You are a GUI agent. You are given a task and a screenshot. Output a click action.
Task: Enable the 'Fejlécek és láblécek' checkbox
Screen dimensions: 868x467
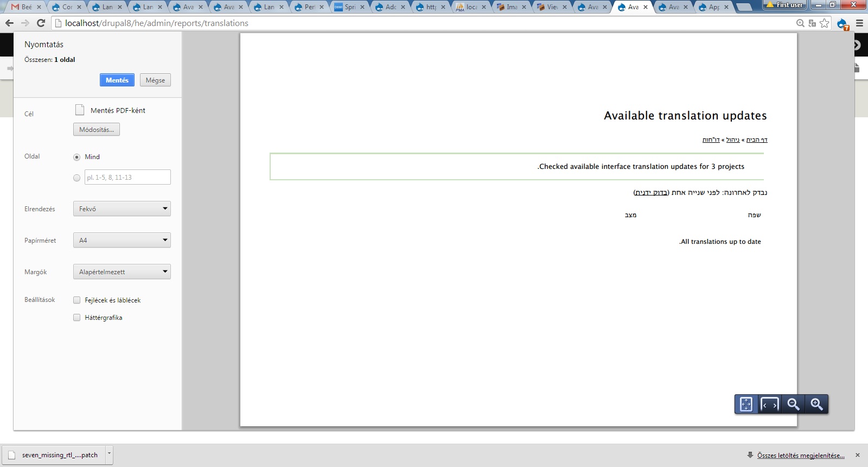click(x=77, y=300)
